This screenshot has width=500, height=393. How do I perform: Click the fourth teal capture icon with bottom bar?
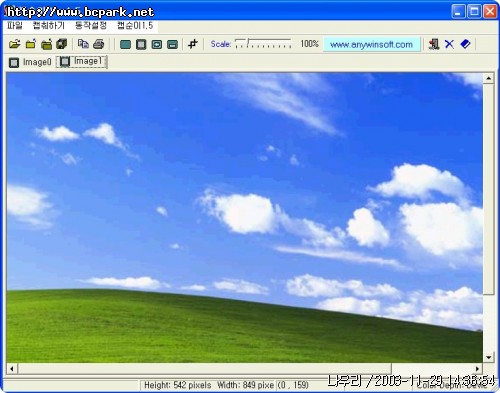tap(172, 44)
